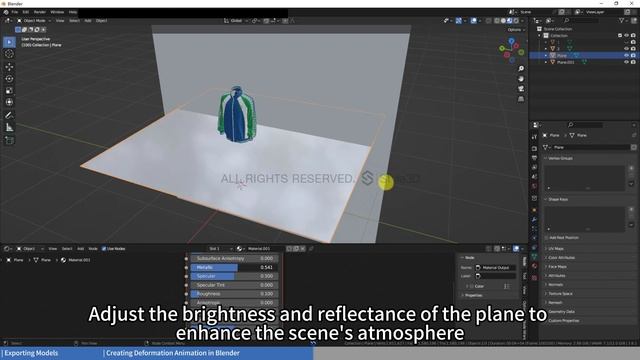This screenshot has width=640, height=360.
Task: Open the Render properties tab icon
Action: coord(534,149)
